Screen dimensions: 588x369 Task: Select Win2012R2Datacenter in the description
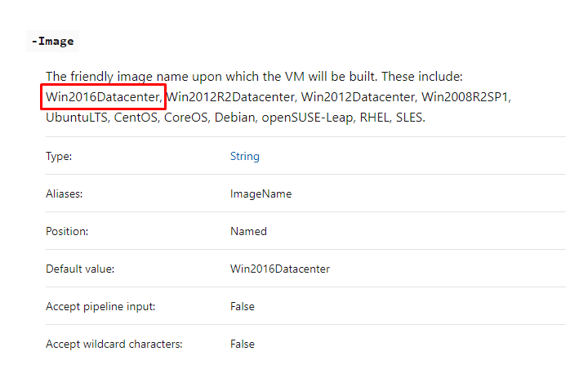click(x=229, y=97)
